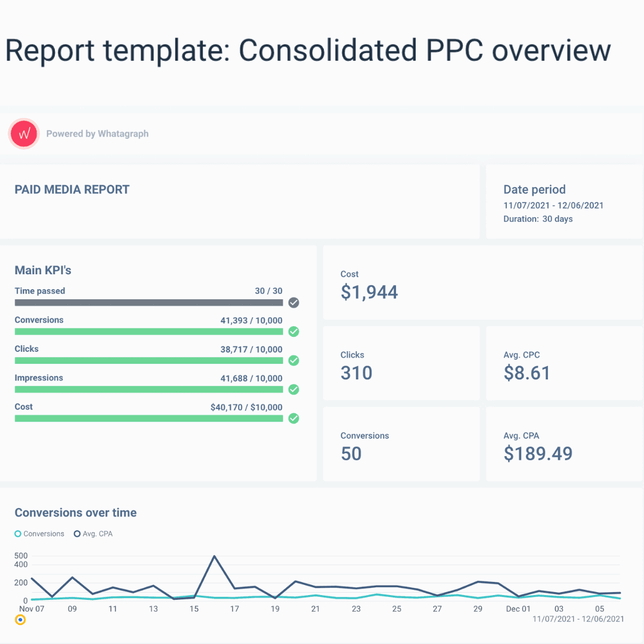
Task: Follow the Powered by Whatagraph link
Action: (x=97, y=134)
